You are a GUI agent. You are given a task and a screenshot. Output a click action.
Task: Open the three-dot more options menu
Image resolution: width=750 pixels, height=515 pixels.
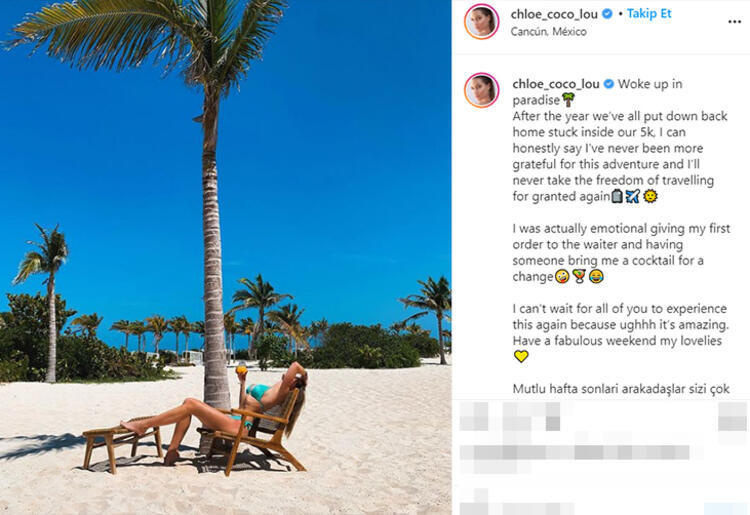(x=734, y=22)
